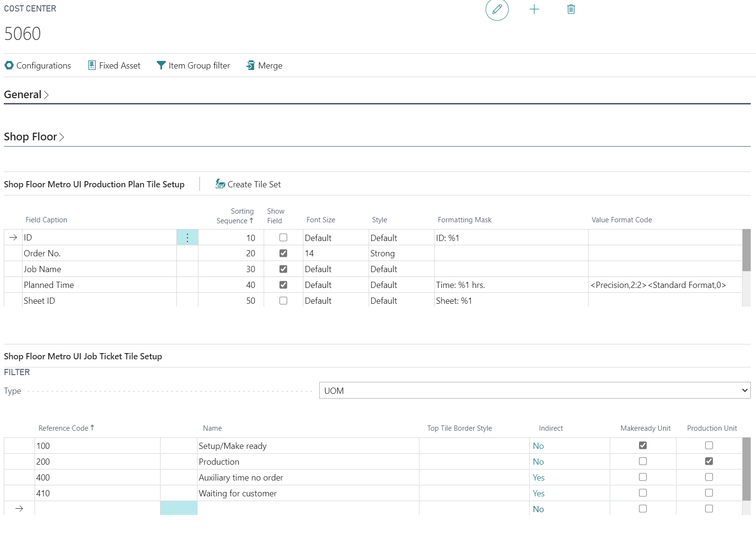Click the job ticket table vertical scrollbar

click(746, 469)
